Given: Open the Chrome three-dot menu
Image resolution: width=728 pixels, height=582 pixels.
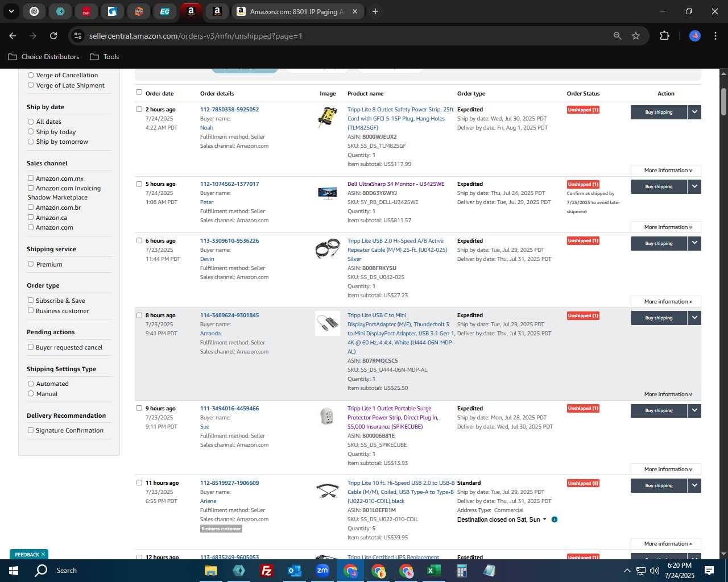Looking at the screenshot, I should point(714,36).
